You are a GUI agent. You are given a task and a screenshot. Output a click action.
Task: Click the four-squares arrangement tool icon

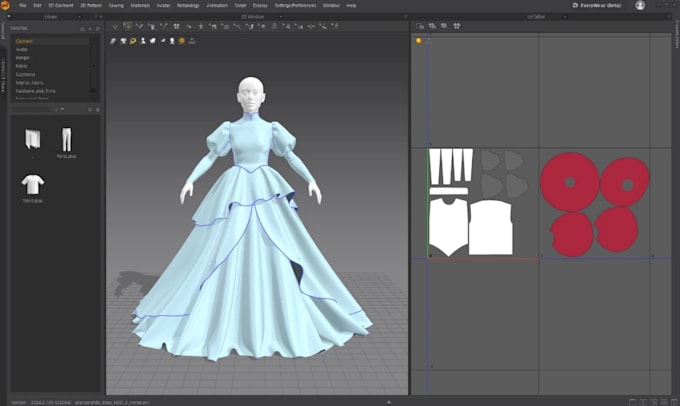coord(176,26)
